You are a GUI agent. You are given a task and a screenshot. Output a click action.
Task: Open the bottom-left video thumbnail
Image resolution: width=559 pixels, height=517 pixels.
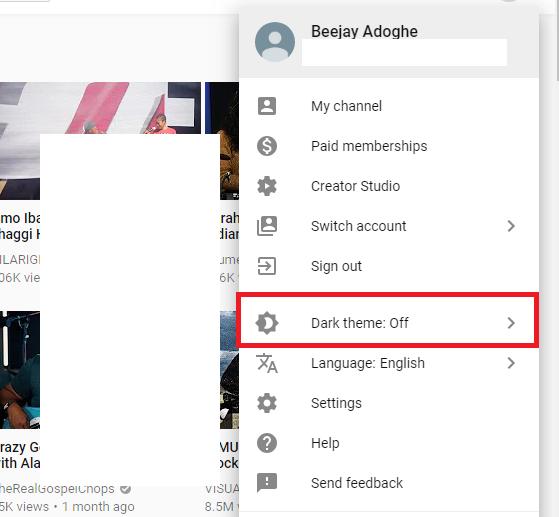click(20, 370)
